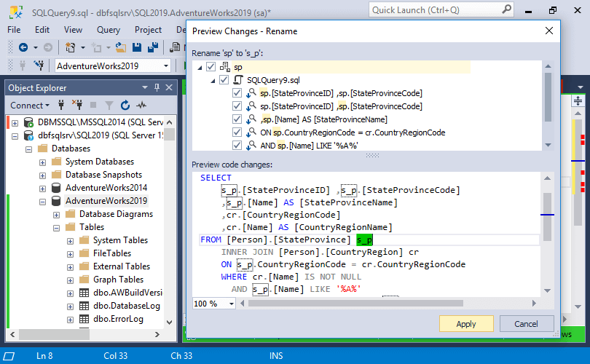590x364 pixels.
Task: Open the Project menu
Action: pos(149,30)
